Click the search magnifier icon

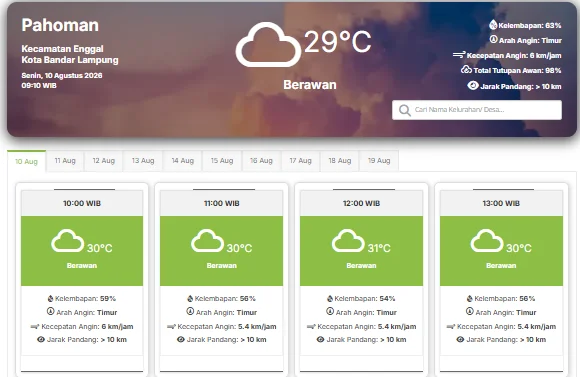[x=405, y=110]
